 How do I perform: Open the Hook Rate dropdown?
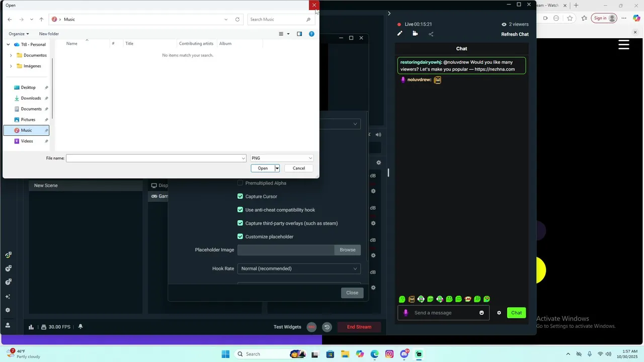(x=299, y=268)
